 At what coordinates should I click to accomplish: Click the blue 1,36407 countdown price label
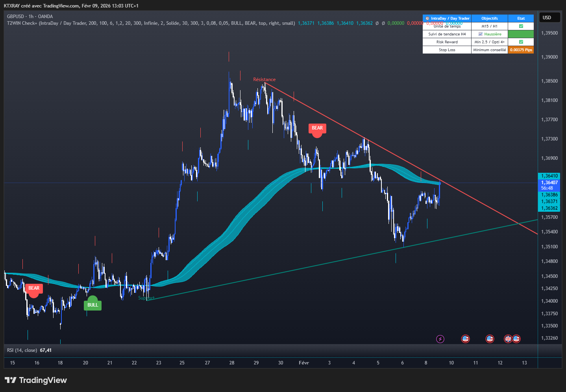(x=549, y=185)
